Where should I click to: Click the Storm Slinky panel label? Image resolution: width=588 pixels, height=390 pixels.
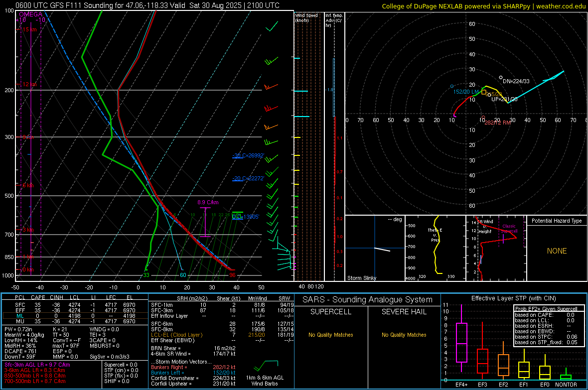pos(361,278)
